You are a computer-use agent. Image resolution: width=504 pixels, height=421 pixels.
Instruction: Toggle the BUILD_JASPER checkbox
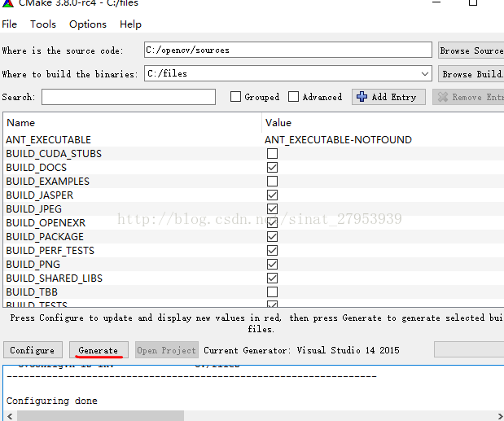(x=272, y=195)
